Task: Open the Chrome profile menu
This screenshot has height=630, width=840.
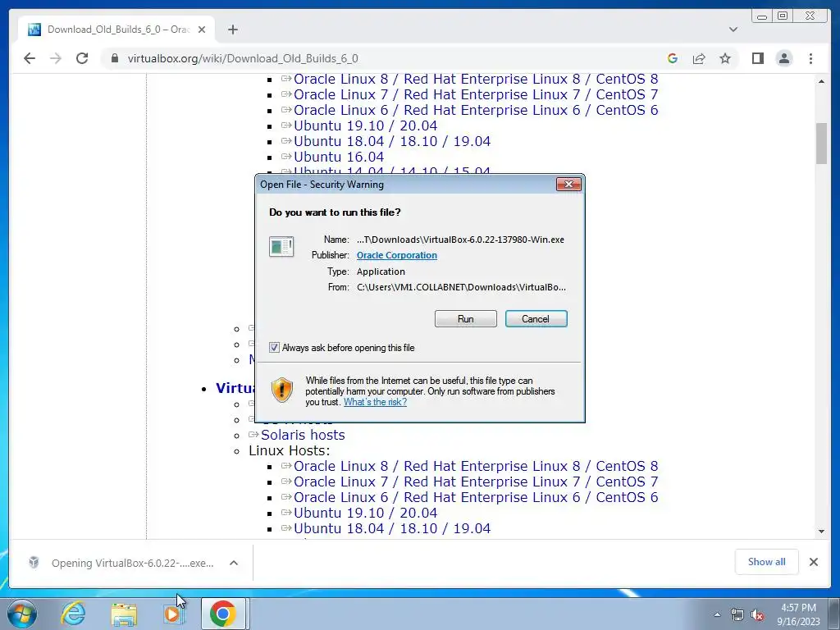Action: point(783,58)
